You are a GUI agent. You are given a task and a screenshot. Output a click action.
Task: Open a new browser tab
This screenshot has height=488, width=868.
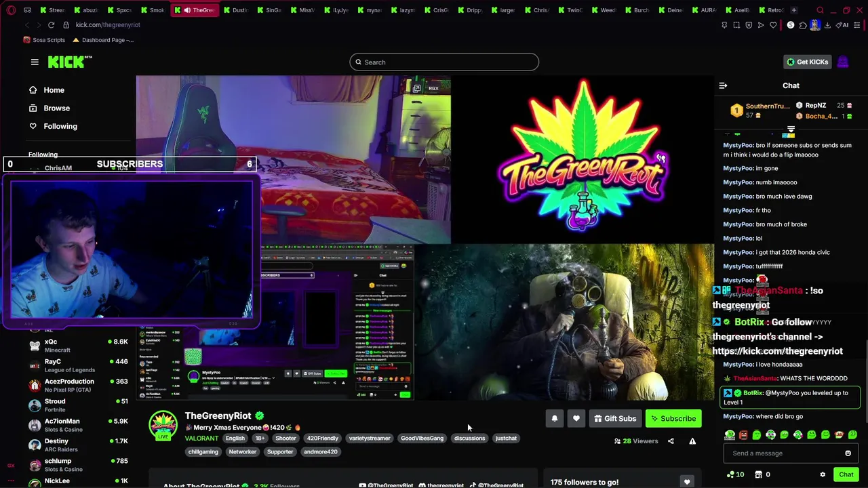tap(794, 10)
